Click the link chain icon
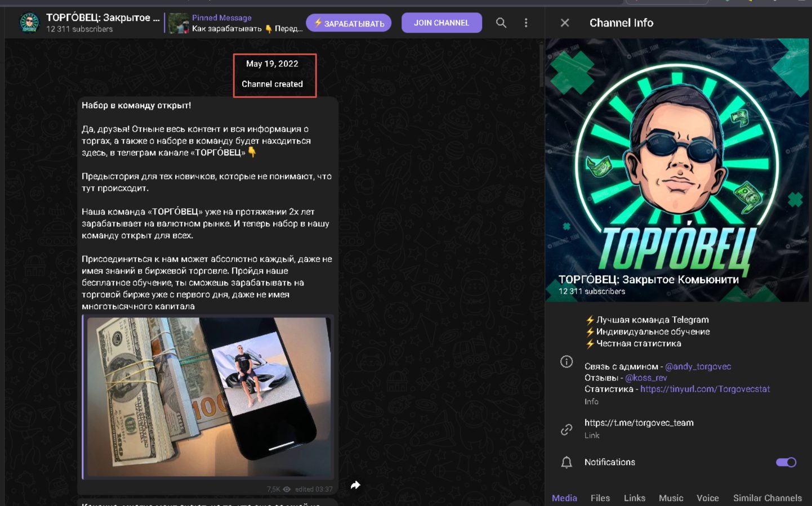This screenshot has width=812, height=506. (566, 429)
